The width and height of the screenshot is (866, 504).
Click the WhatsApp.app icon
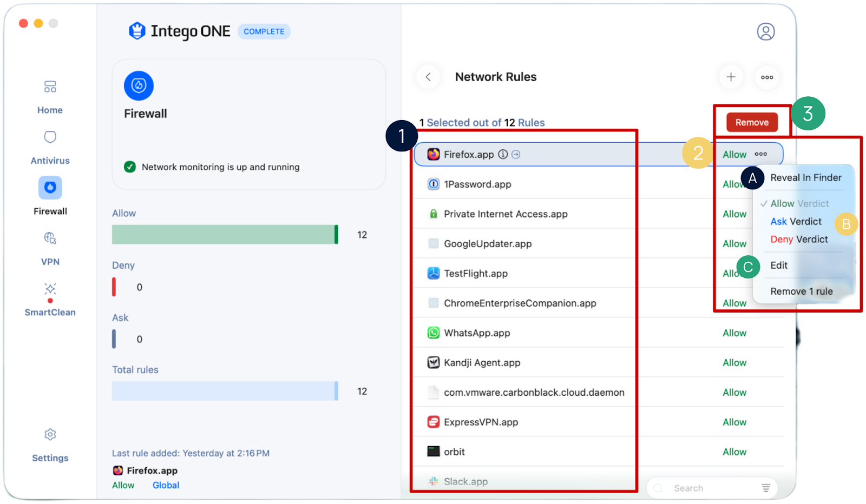click(434, 333)
